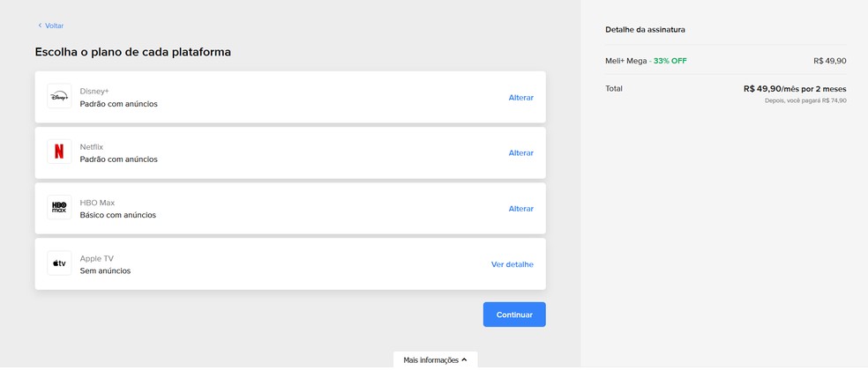This screenshot has width=868, height=370.
Task: Click the Meli+ Mega 33% OFF line
Action: (646, 61)
